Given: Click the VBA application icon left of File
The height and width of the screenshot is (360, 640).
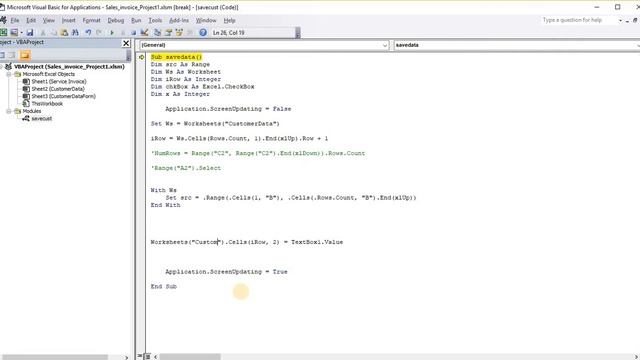Looking at the screenshot, I should click(x=3, y=20).
